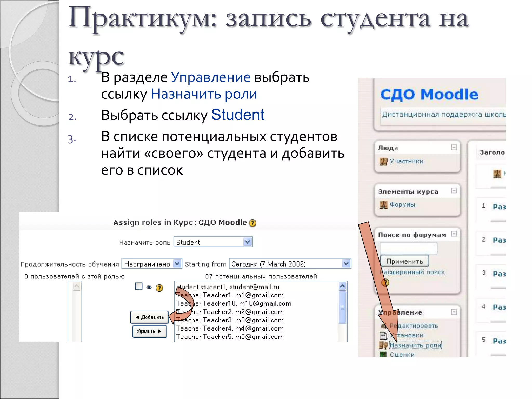Open the section 4 Раз link
Image resolution: width=532 pixels, height=399 pixels.
pos(499,307)
